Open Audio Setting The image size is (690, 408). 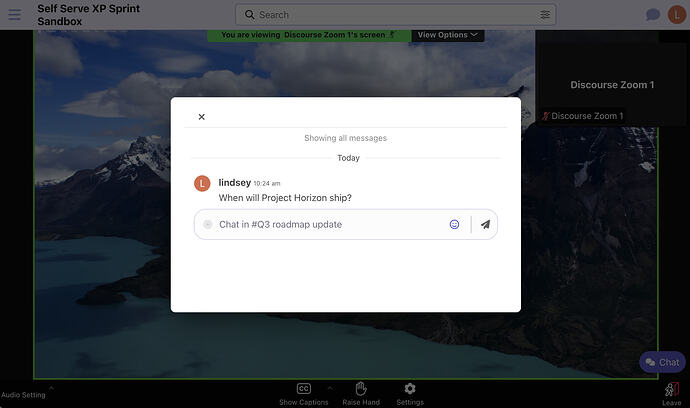pos(23,395)
